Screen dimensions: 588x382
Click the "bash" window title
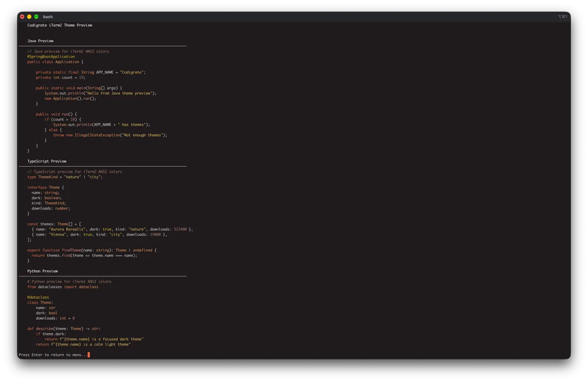tap(48, 17)
